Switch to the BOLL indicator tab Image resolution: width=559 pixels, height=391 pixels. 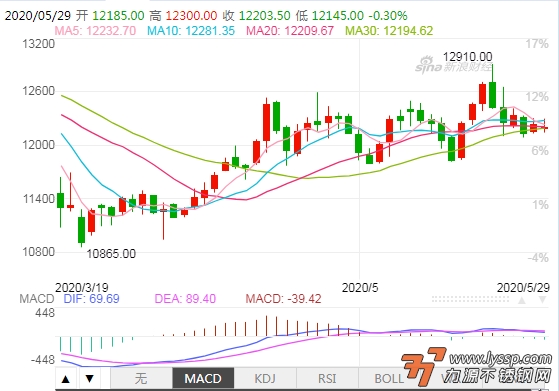389,379
